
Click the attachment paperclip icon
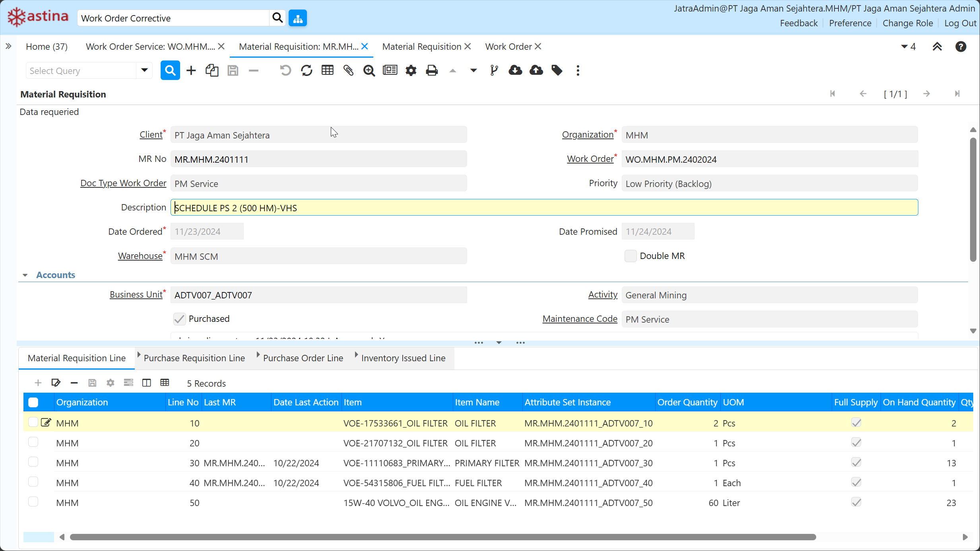tap(348, 70)
